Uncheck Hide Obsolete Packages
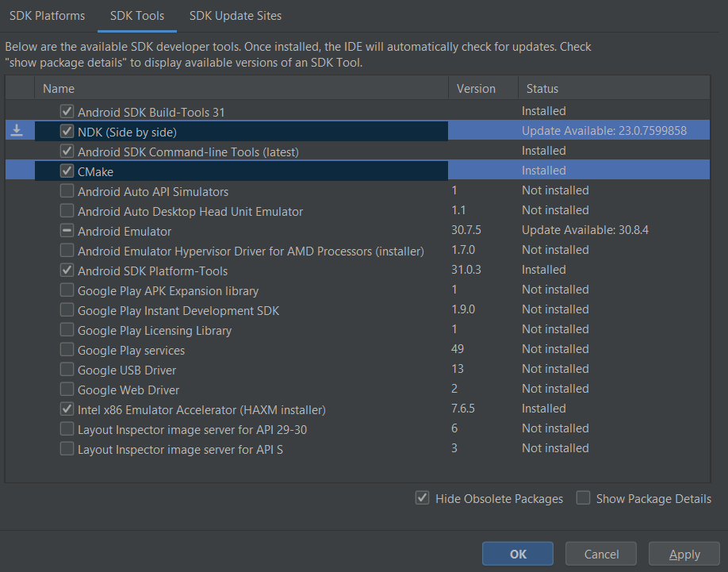This screenshot has height=572, width=728. click(423, 498)
